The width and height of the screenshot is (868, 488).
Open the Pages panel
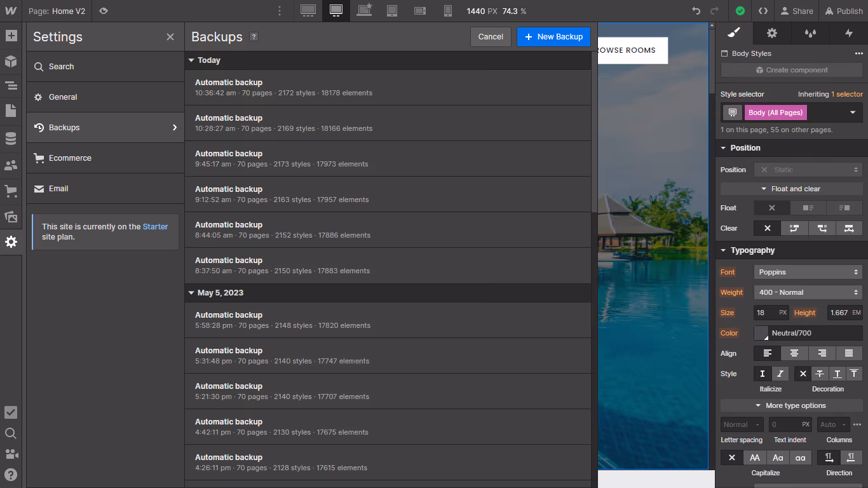[11, 111]
